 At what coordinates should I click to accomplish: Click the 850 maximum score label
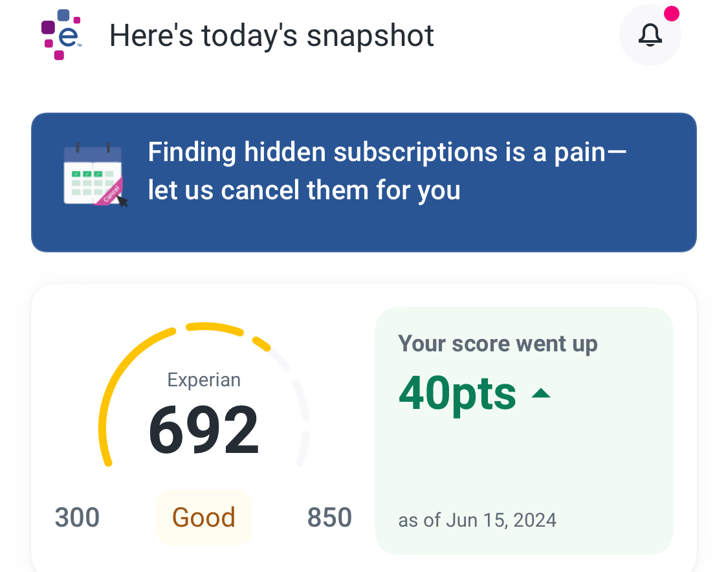point(329,518)
